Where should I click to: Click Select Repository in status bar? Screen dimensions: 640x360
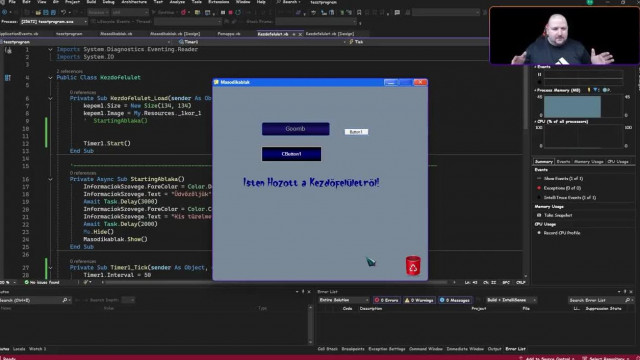coord(607,358)
